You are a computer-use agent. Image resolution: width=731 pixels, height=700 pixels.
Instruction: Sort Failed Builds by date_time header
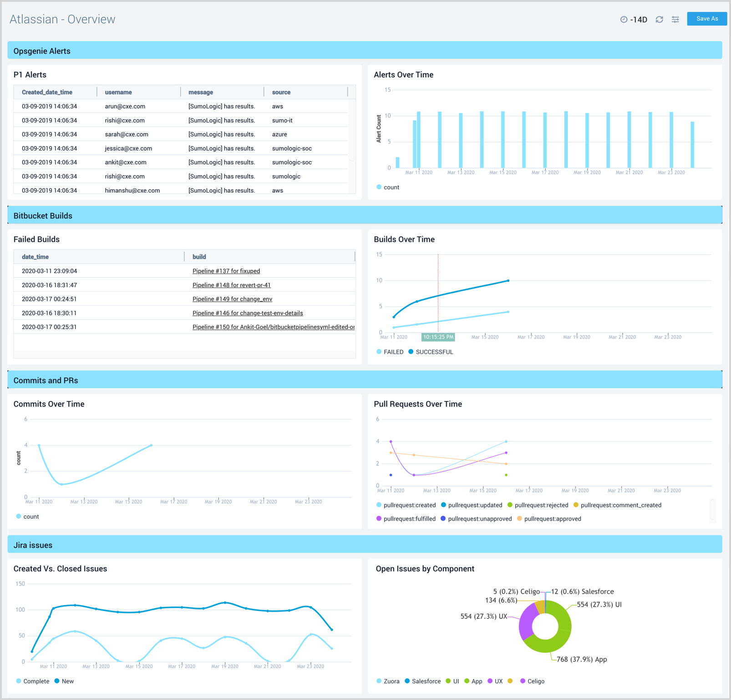click(35, 257)
